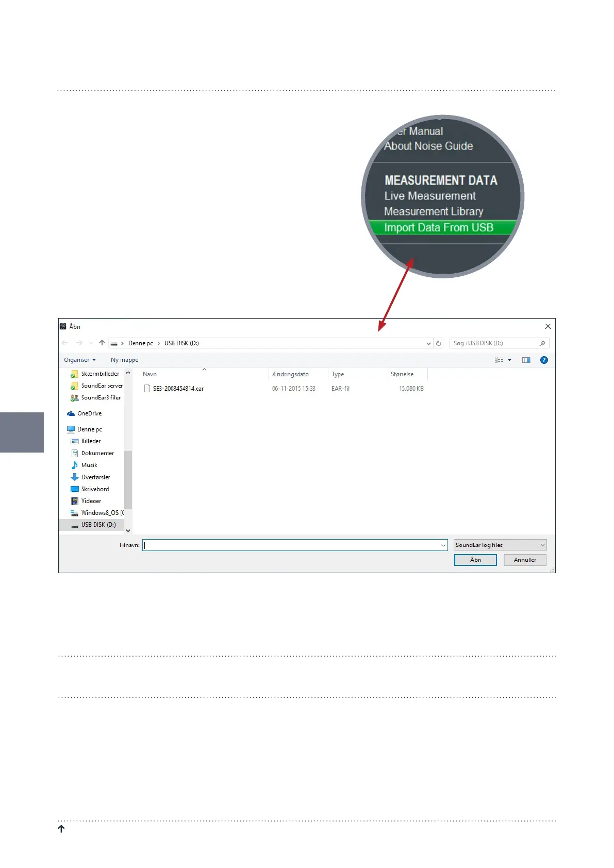Screen dimensions: 614x868
Task: Open Live Measurement menu entry
Action: pos(430,196)
